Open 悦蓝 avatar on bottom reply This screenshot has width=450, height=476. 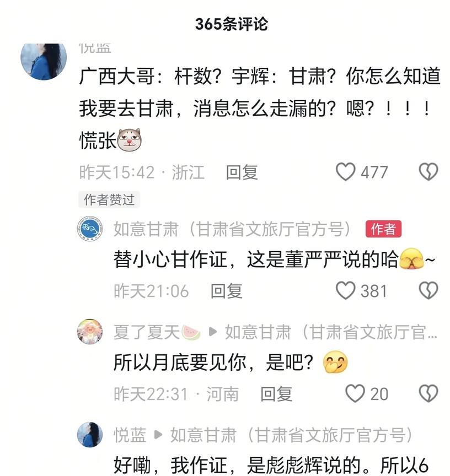(x=90, y=435)
